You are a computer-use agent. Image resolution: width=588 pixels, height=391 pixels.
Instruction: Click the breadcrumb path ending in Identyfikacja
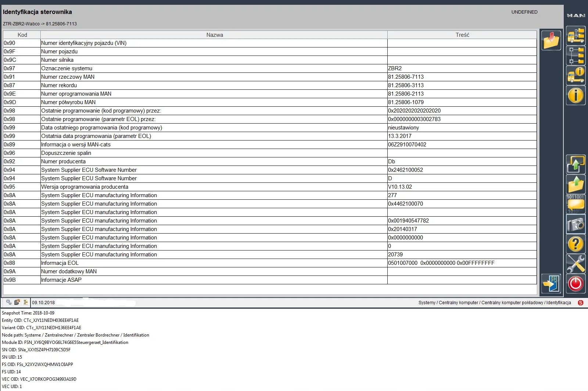point(495,303)
